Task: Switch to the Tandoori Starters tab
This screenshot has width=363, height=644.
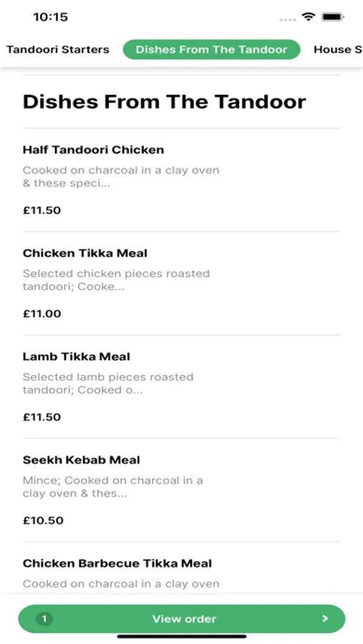Action: (57, 49)
